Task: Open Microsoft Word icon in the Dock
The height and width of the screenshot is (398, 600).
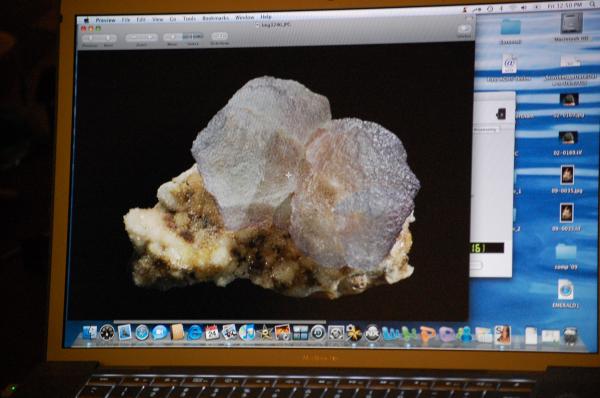Action: pyautogui.click(x=391, y=334)
